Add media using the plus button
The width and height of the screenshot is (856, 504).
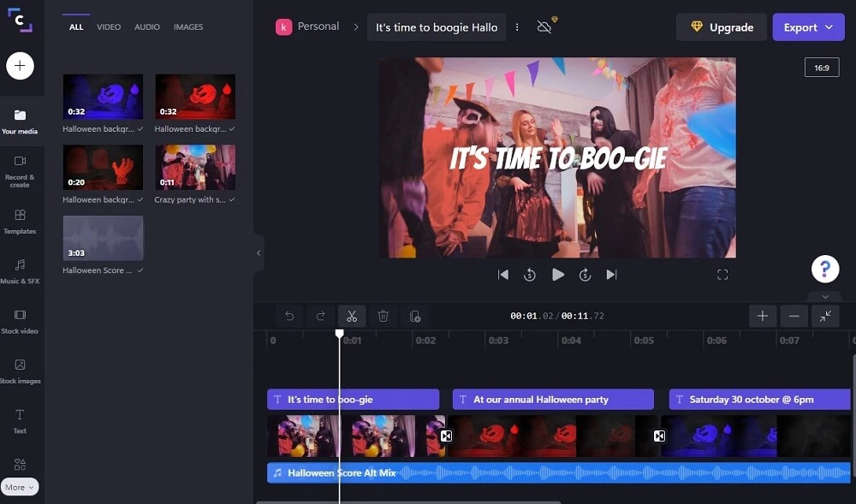[21, 65]
